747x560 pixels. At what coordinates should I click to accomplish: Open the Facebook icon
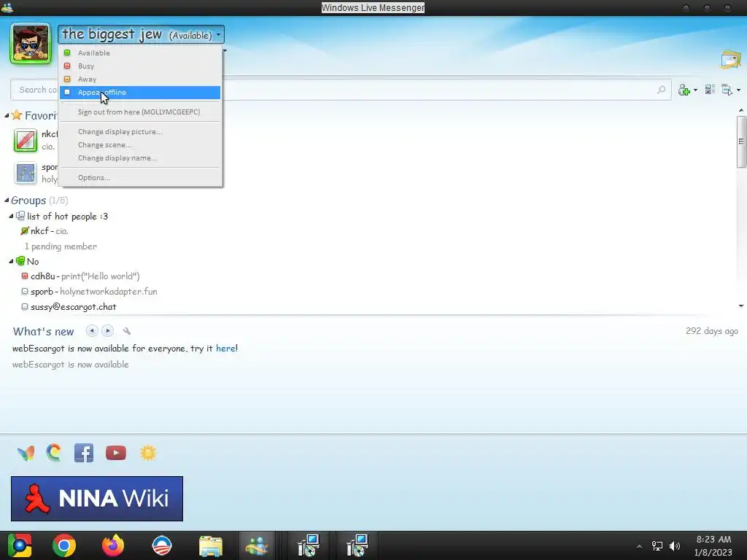(84, 453)
